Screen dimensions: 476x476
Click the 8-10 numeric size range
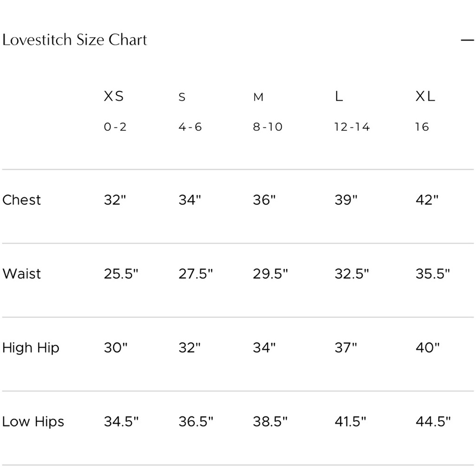tap(268, 127)
